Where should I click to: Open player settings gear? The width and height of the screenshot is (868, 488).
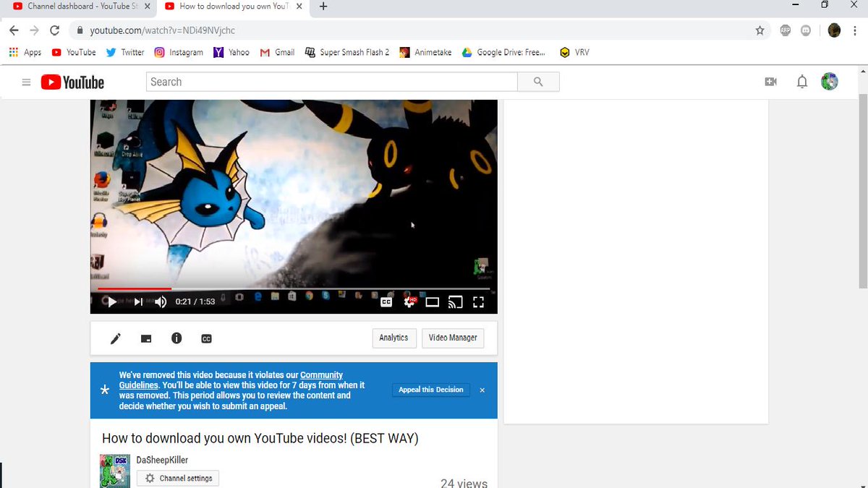coord(409,302)
